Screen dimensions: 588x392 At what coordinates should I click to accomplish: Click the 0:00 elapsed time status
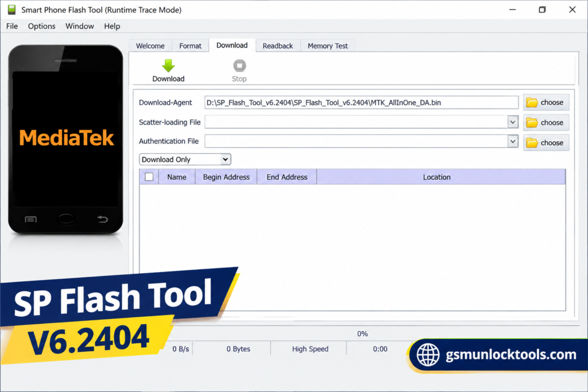[380, 349]
